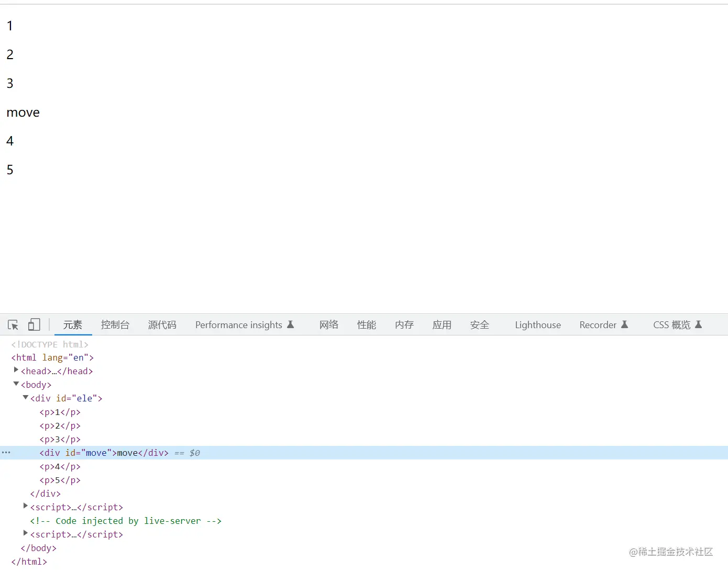Collapse the body element node
728x572 pixels.
(x=16, y=384)
